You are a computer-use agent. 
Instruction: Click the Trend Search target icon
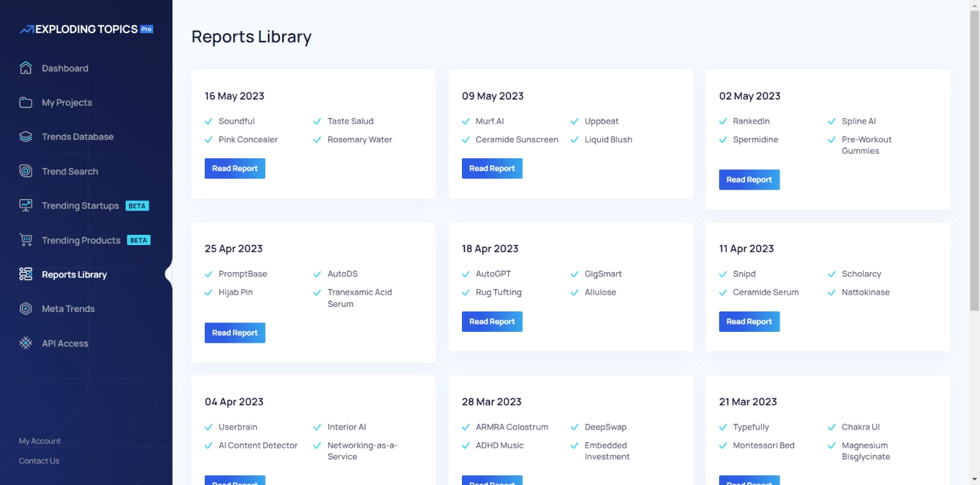26,171
